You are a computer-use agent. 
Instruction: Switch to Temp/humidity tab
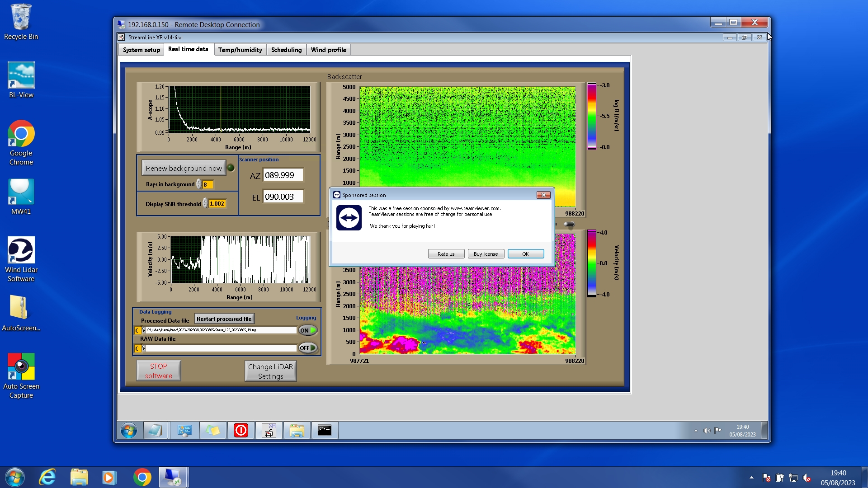point(240,50)
